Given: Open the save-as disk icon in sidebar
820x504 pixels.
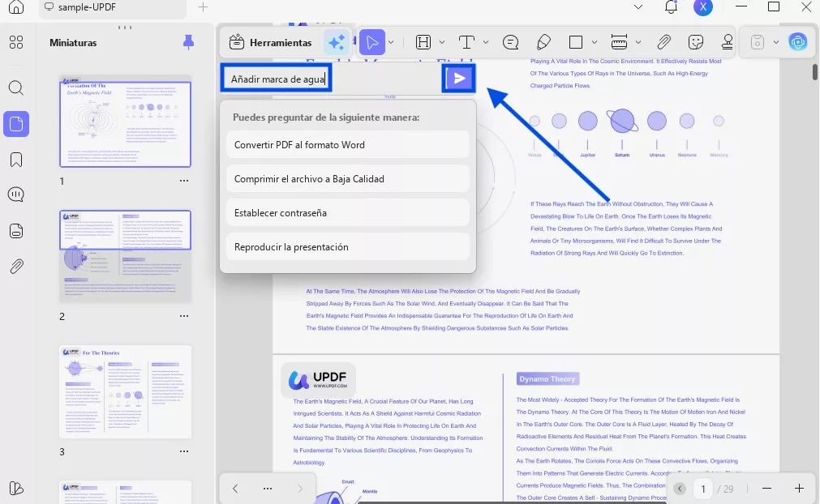Looking at the screenshot, I should coord(16,231).
